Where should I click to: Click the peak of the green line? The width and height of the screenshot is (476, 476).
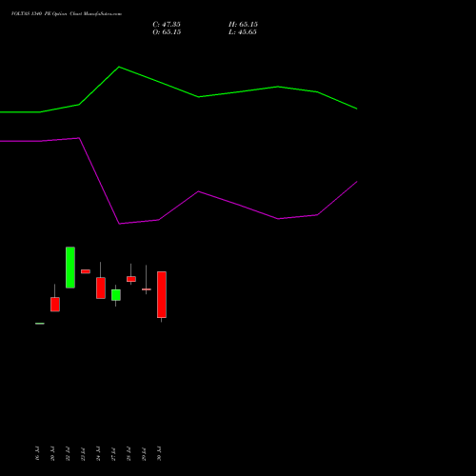click(119, 67)
